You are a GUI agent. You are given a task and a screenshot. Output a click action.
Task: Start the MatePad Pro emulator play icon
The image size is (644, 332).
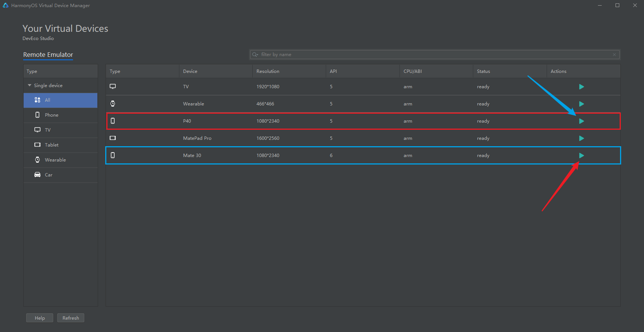click(581, 138)
